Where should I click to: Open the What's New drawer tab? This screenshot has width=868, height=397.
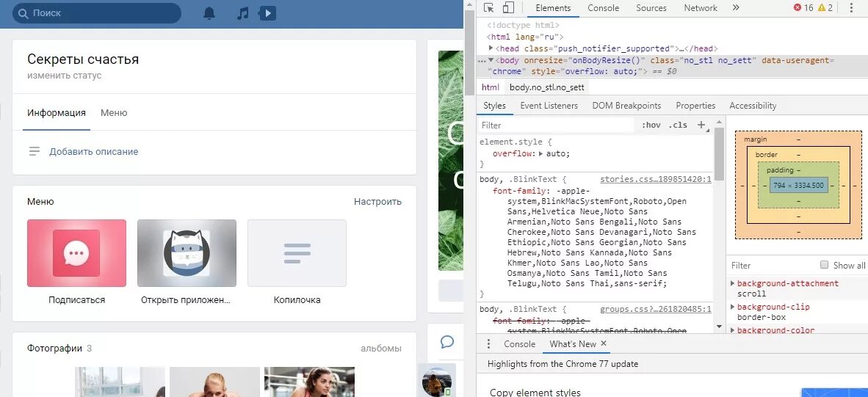pos(573,344)
